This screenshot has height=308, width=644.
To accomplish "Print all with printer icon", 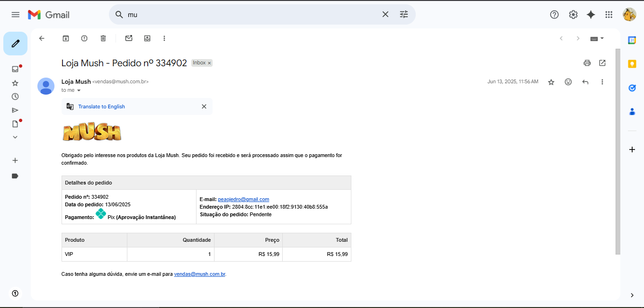I will pyautogui.click(x=587, y=63).
